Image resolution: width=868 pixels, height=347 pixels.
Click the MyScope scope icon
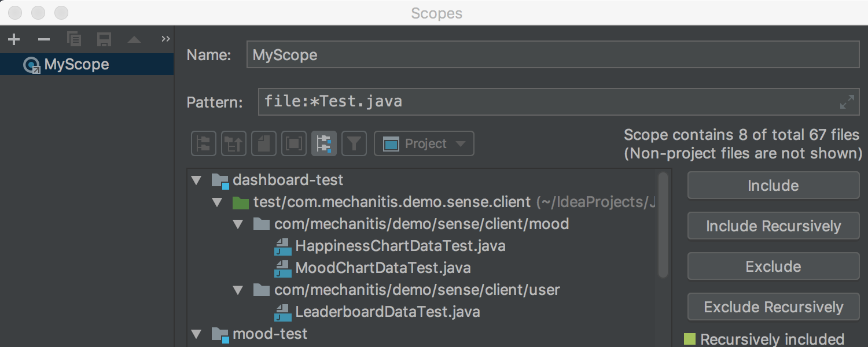[31, 65]
